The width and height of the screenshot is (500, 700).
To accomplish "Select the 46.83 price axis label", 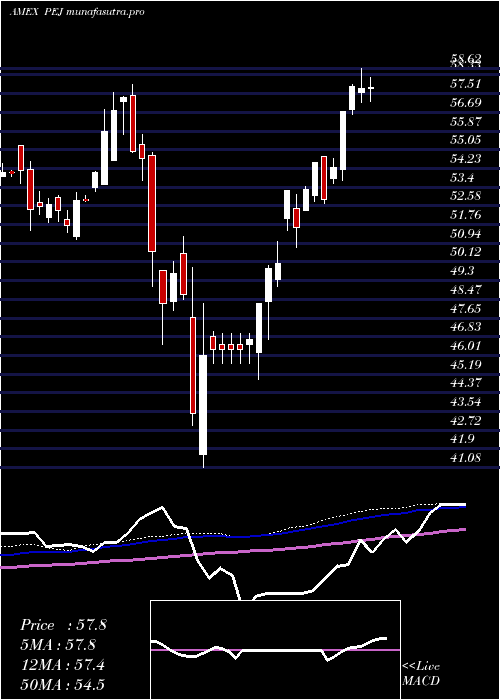I will [466, 327].
